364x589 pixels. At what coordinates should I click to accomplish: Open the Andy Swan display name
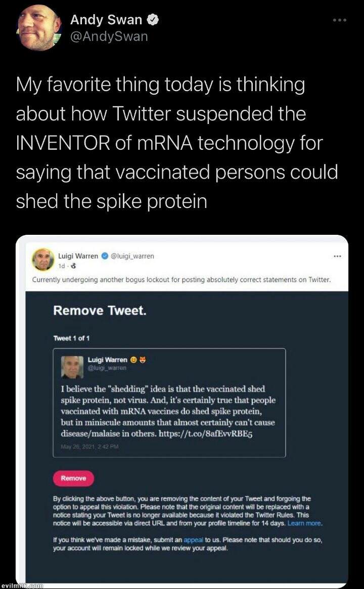pyautogui.click(x=106, y=20)
